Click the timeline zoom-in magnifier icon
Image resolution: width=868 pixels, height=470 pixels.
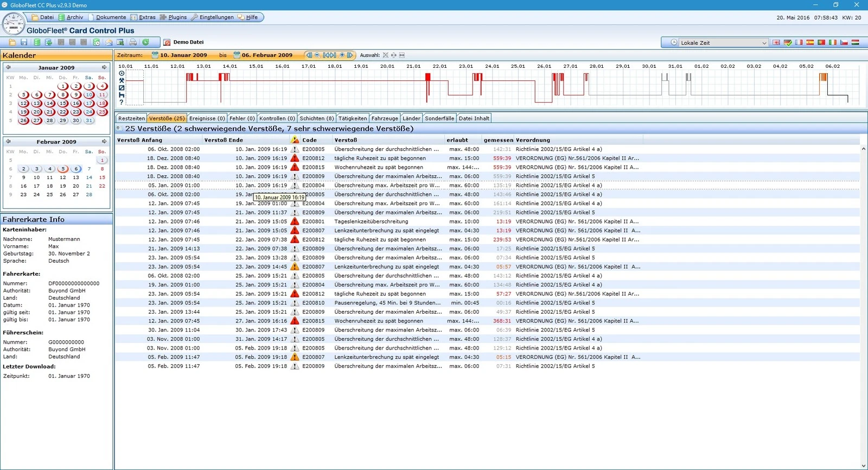pos(342,55)
